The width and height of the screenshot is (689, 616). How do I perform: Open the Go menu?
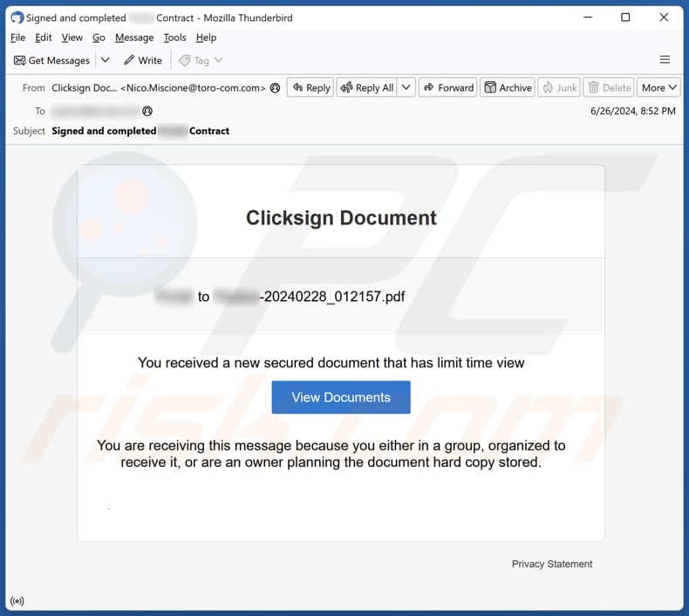pos(99,38)
